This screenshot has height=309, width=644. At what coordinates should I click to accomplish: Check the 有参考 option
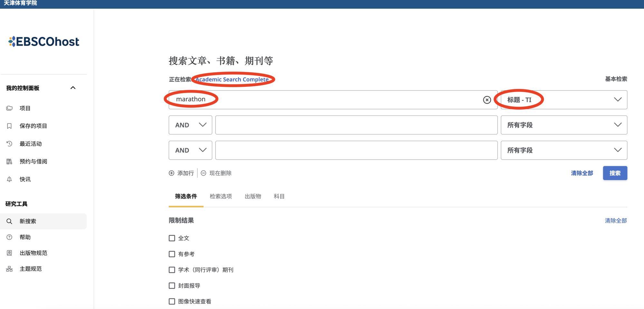click(172, 254)
